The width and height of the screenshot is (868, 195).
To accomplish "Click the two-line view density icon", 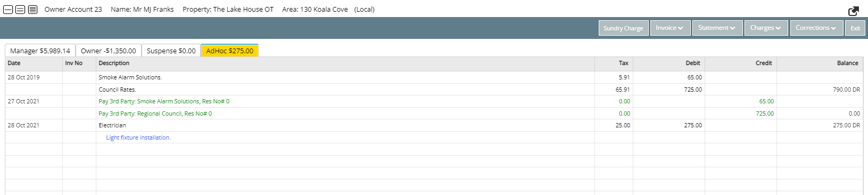I will point(20,10).
